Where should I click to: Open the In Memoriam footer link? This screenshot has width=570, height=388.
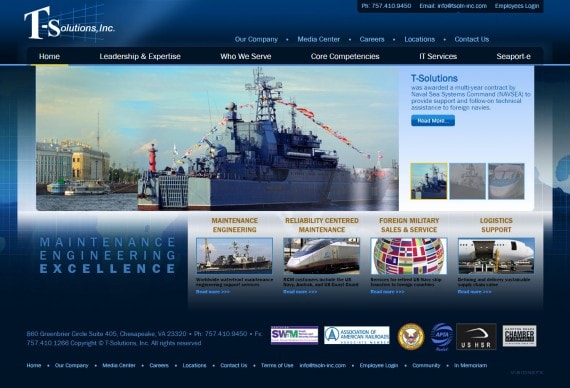(x=470, y=365)
